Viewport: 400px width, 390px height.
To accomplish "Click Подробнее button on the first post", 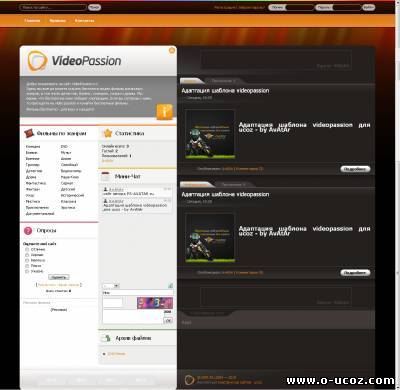I will point(355,169).
